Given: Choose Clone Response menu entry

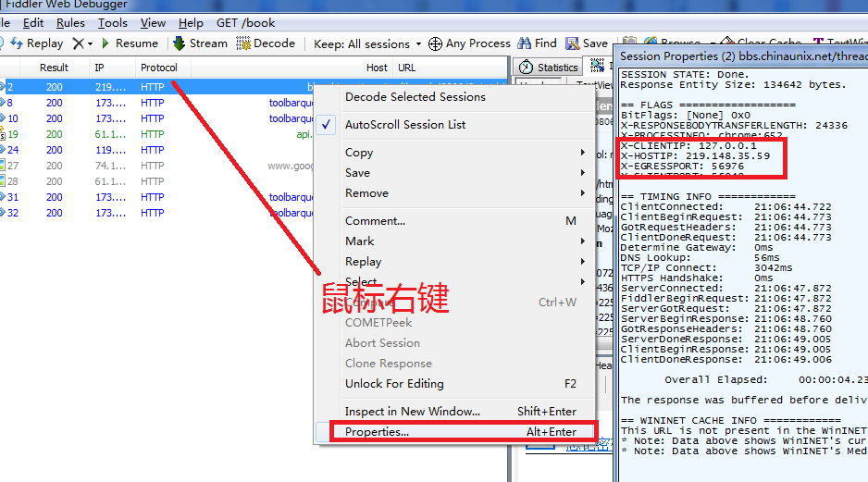Looking at the screenshot, I should tap(454, 364).
